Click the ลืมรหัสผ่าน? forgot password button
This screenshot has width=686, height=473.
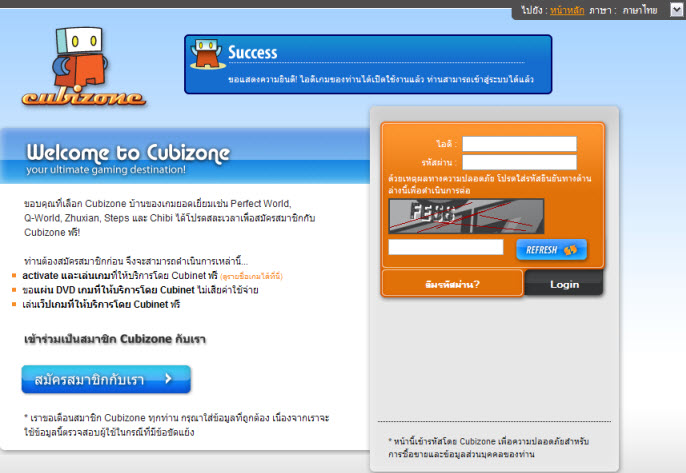(452, 284)
